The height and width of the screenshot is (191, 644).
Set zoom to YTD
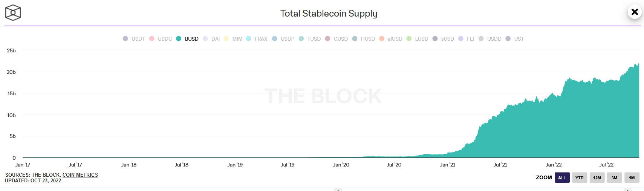pos(580,178)
